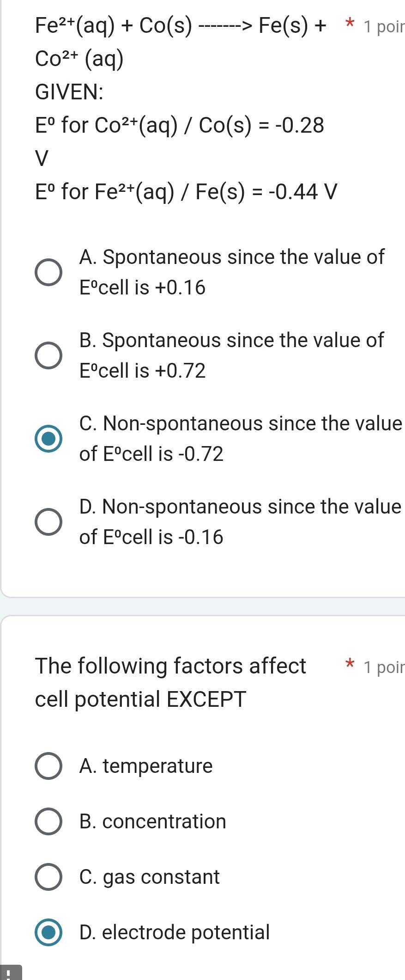Screen dimensions: 405x980
Task: Click the label text 'E°cell is +0.72'
Action: (x=142, y=371)
